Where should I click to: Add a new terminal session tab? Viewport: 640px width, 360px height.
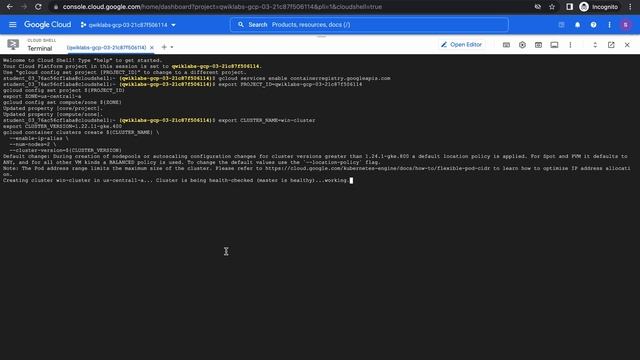[164, 47]
